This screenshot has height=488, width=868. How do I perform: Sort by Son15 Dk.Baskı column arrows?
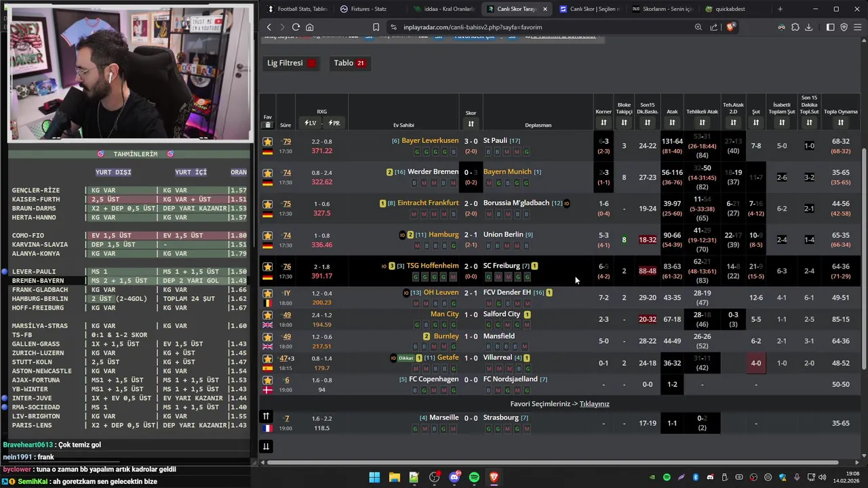tap(648, 123)
